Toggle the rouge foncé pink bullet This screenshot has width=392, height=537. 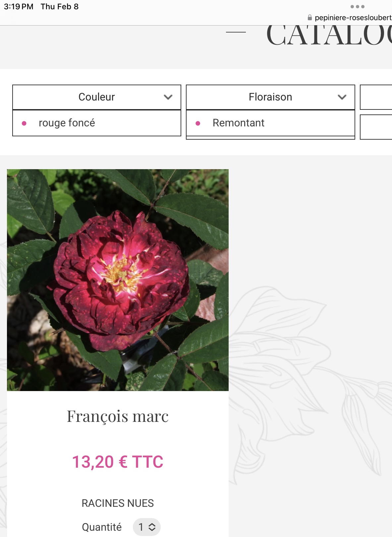click(x=24, y=123)
